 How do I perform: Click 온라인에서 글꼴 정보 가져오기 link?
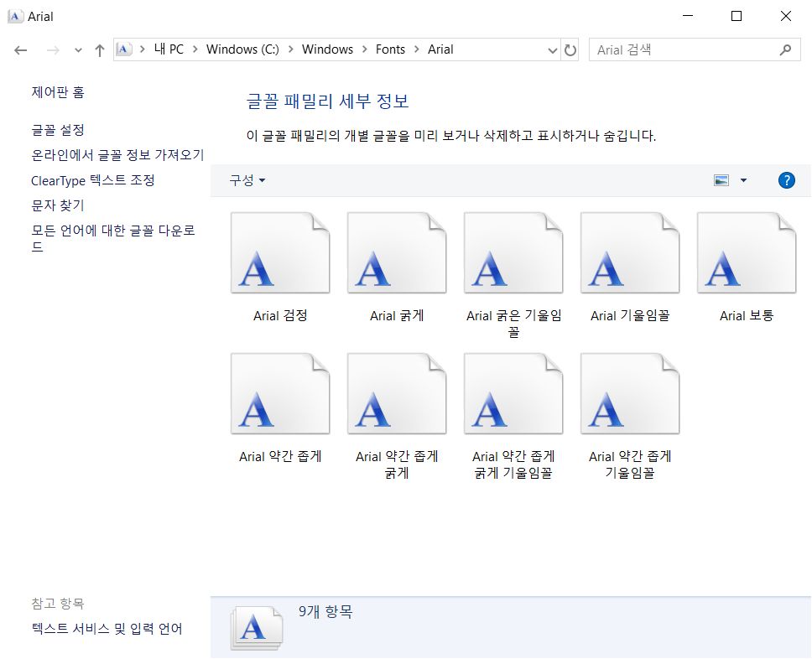click(x=117, y=155)
